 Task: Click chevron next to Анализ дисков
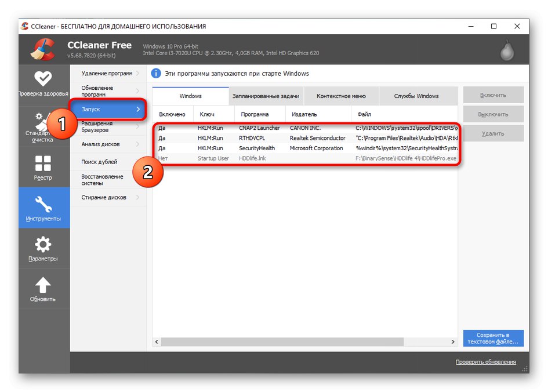(x=137, y=144)
